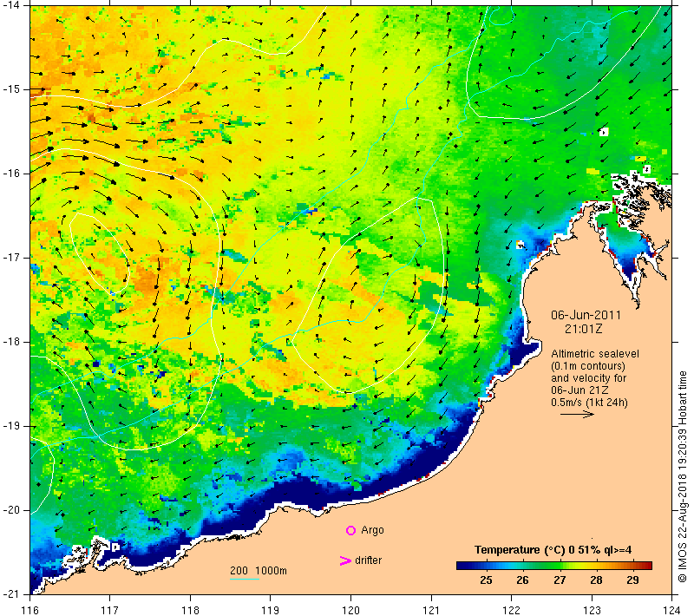The image size is (694, 616).
Task: Click the -15 latitude axis label
Action: (x=11, y=89)
